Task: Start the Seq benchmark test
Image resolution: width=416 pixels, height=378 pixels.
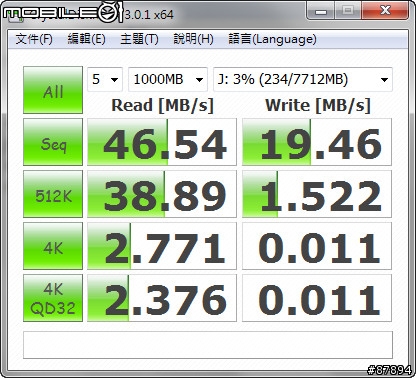Action: (x=53, y=142)
